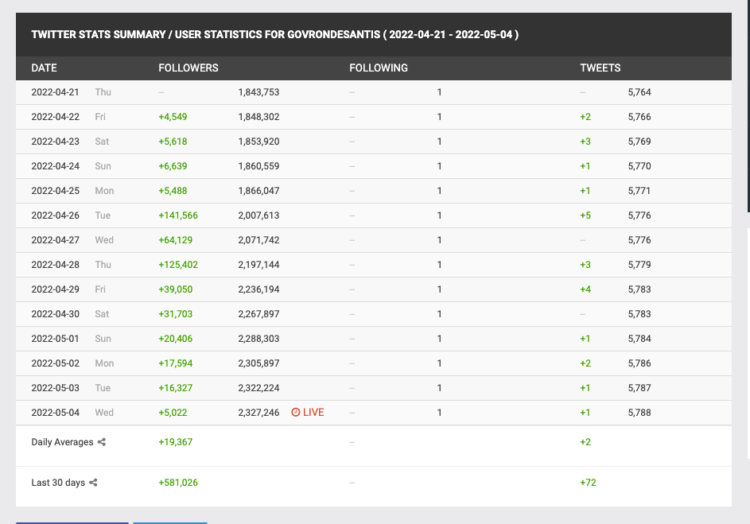Click follower total 2,197,144
Viewport: 750px width, 524px height.
259,264
